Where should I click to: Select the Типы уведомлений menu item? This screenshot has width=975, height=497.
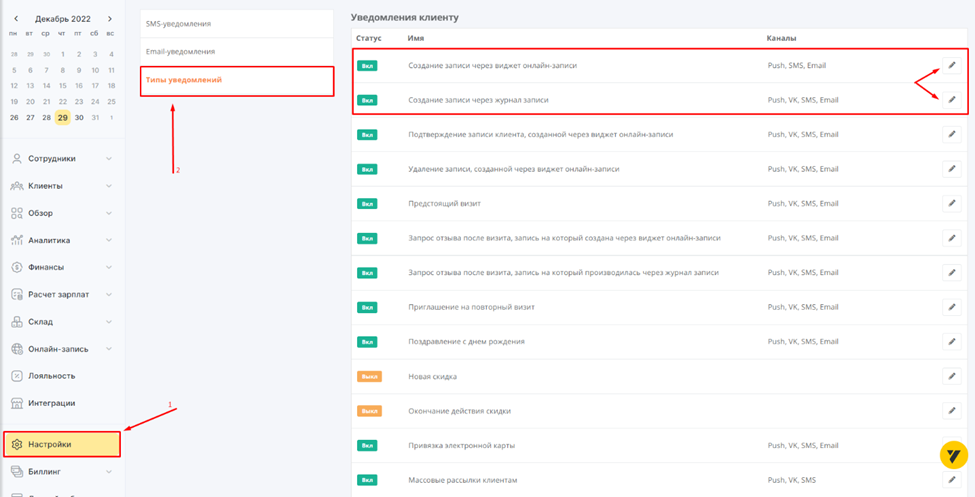pyautogui.click(x=182, y=80)
